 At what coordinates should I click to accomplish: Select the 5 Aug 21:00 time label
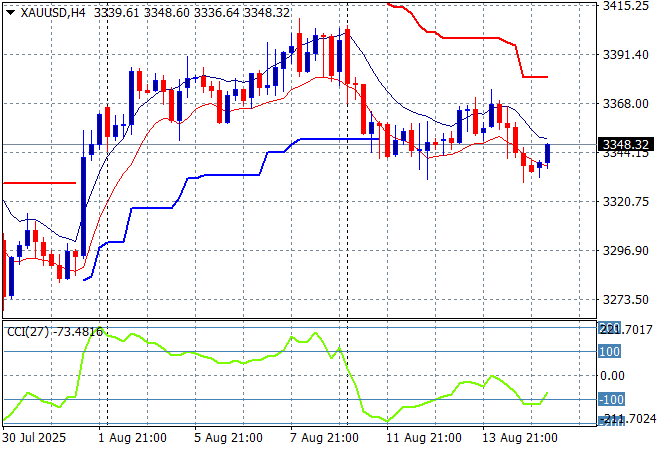228,438
